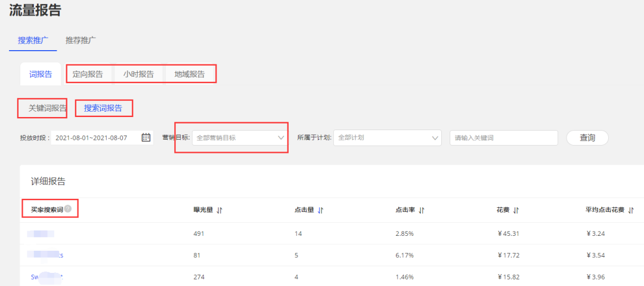The image size is (644, 286).
Task: Sort by 点击率 column arrows
Action: pos(422,210)
